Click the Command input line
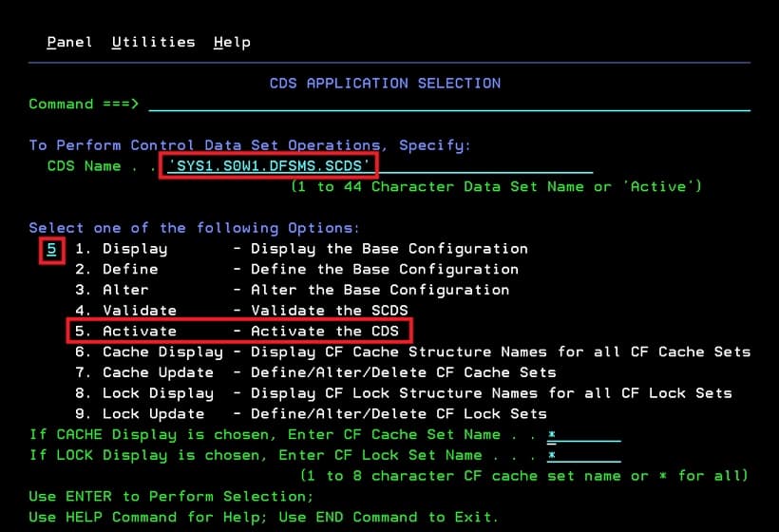Viewport: 779px width, 532px height. click(448, 104)
